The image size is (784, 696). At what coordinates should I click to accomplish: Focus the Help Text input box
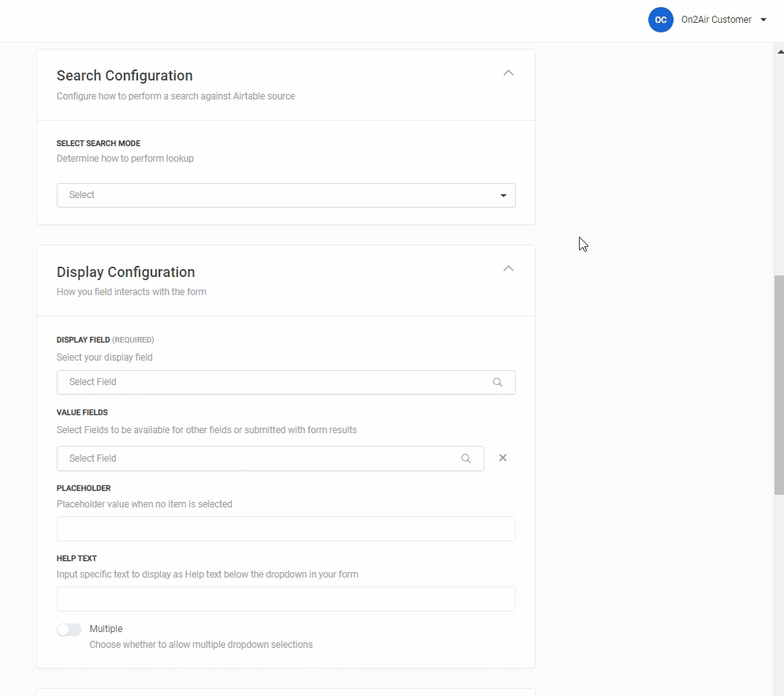click(286, 599)
